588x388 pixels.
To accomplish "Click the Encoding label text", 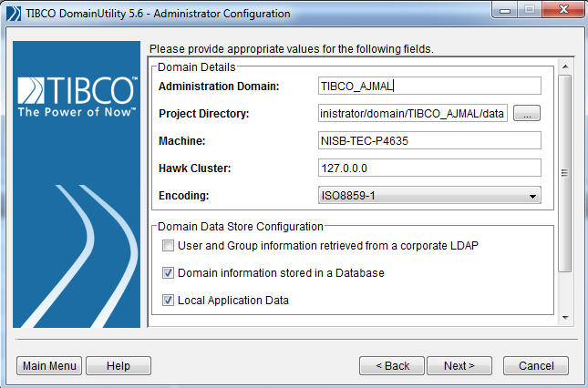I will pos(184,196).
